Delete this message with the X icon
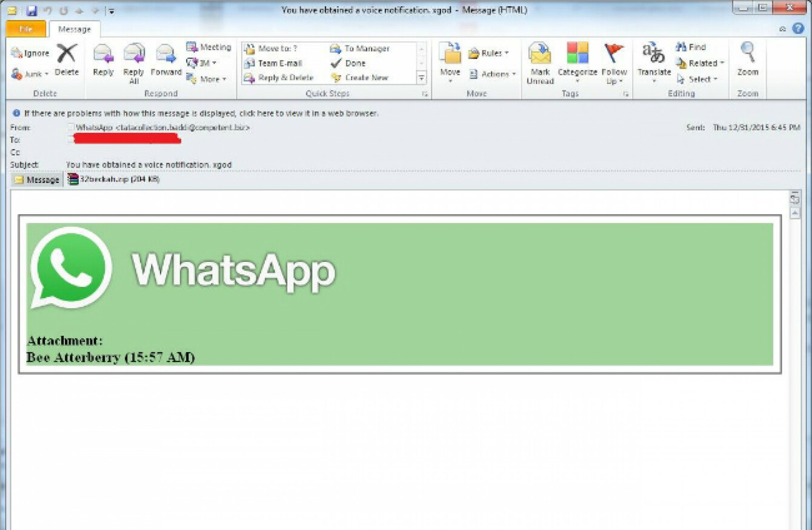This screenshot has height=530, width=812. click(67, 60)
